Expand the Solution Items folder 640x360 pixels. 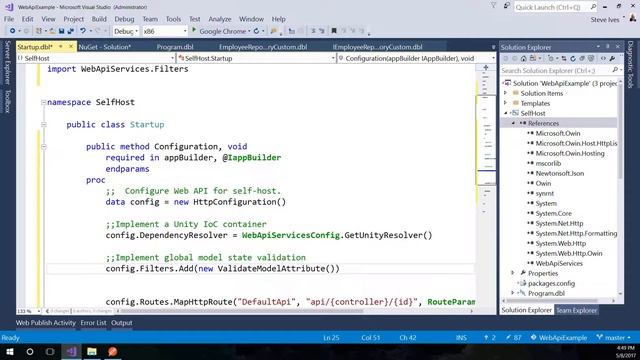506,93
